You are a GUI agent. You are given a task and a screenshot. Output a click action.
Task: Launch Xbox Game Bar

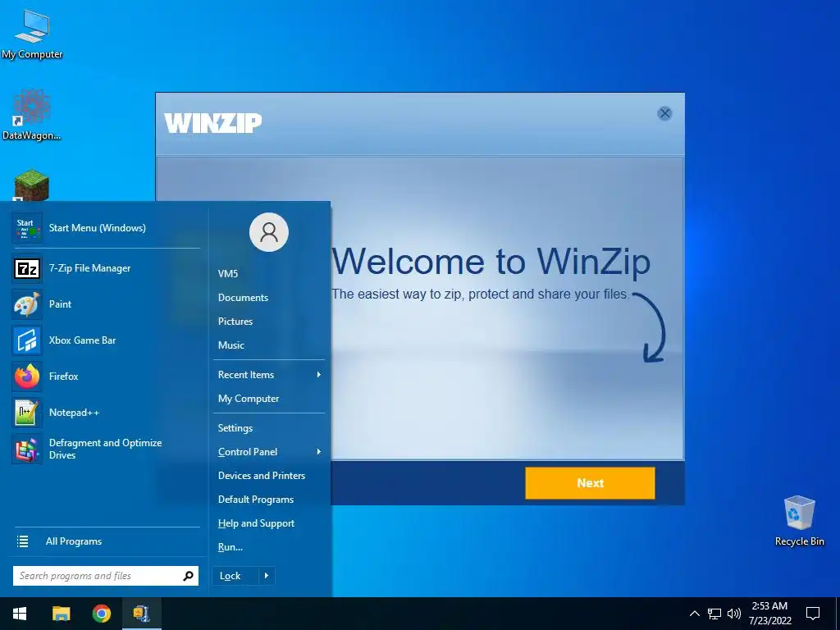click(106, 340)
